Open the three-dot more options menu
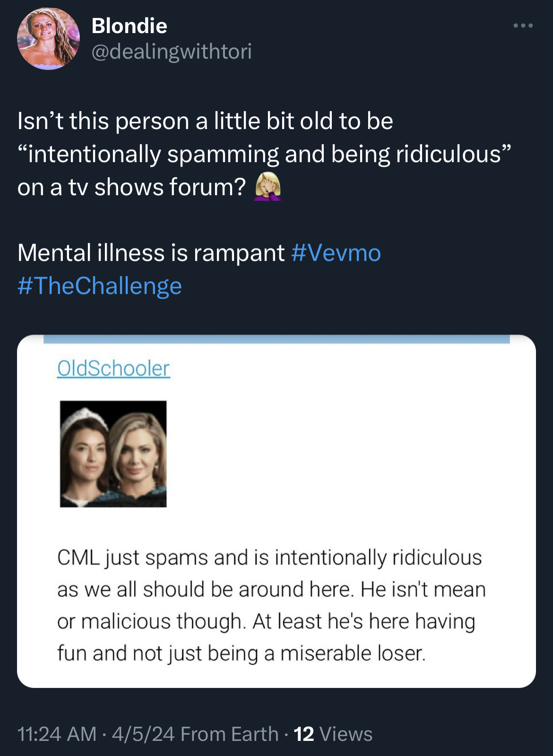Image resolution: width=553 pixels, height=756 pixels. point(523,26)
